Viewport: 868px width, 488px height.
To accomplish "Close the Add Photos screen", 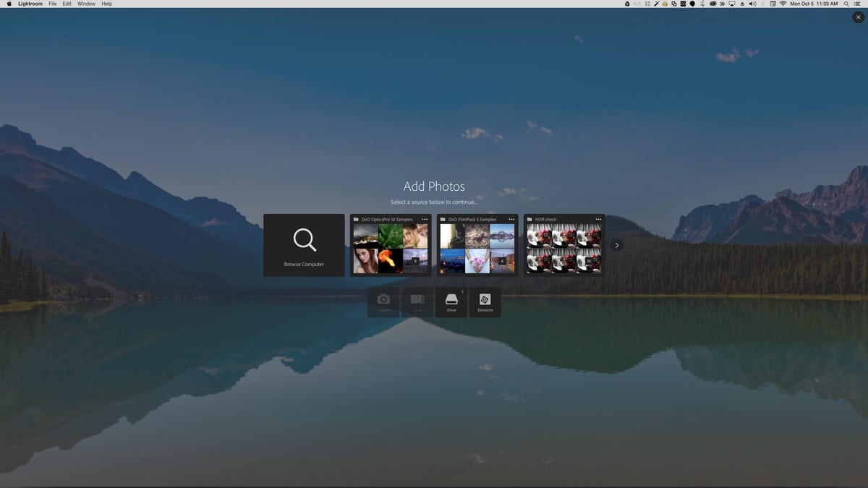I will [x=858, y=17].
